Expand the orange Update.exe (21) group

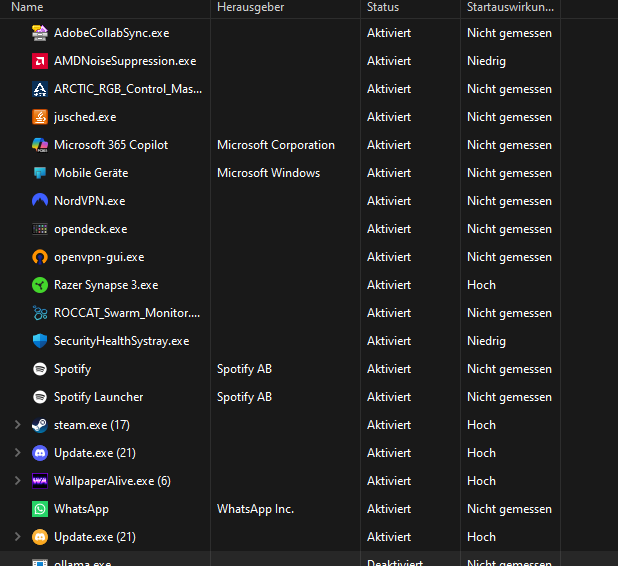pyautogui.click(x=17, y=536)
